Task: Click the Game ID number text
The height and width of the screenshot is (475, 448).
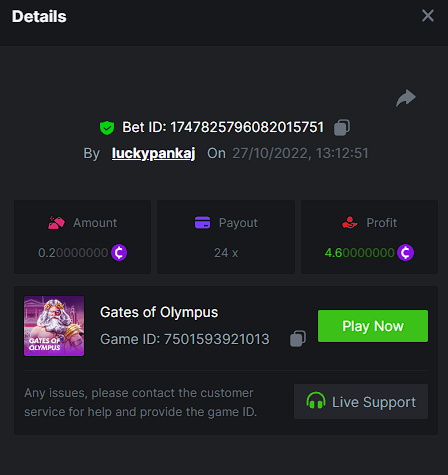Action: [217, 339]
